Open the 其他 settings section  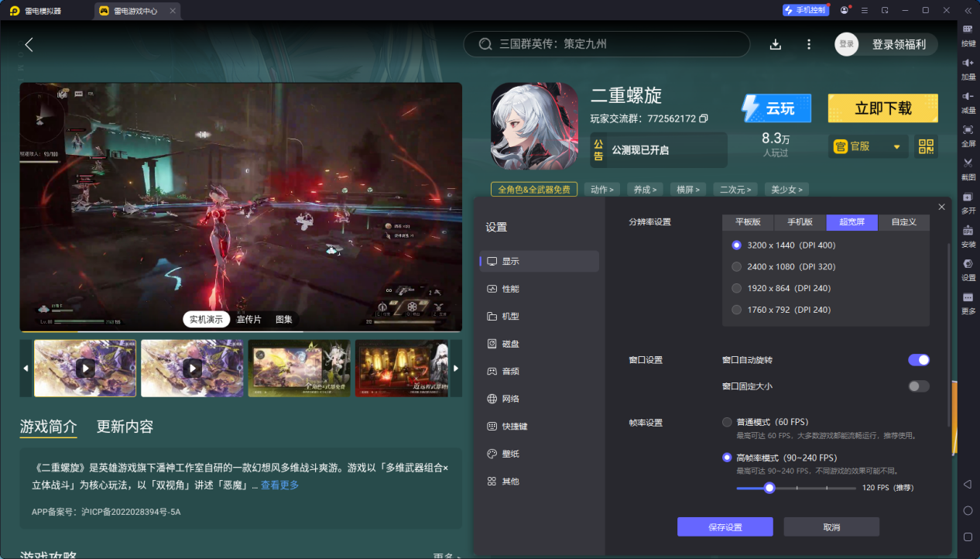[539, 482]
